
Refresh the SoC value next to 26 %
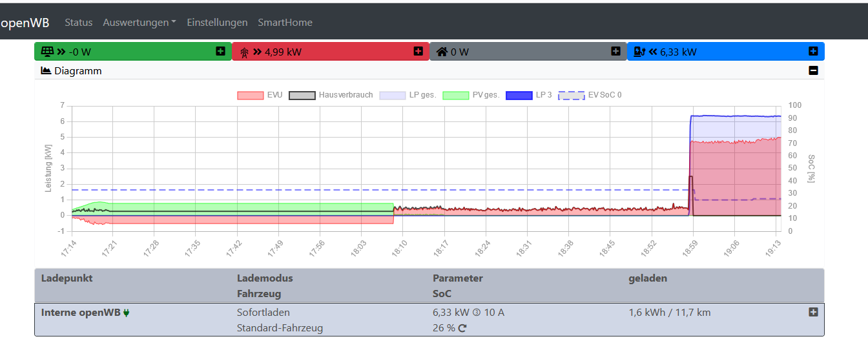tap(462, 328)
